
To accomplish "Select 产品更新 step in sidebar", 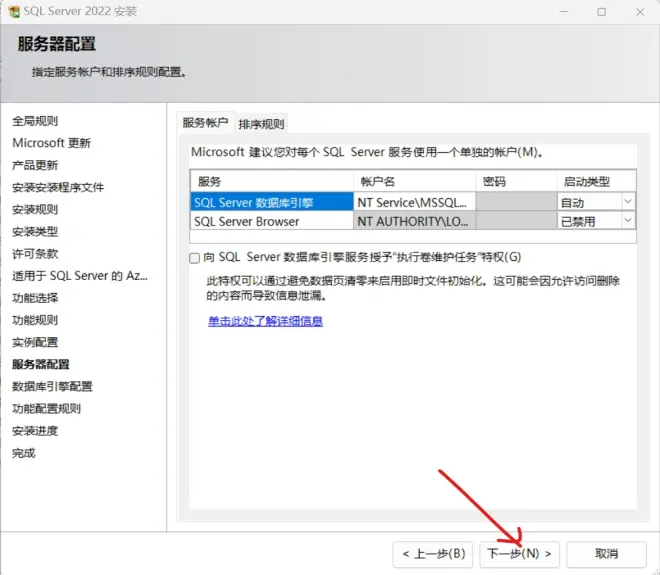I will (35, 165).
